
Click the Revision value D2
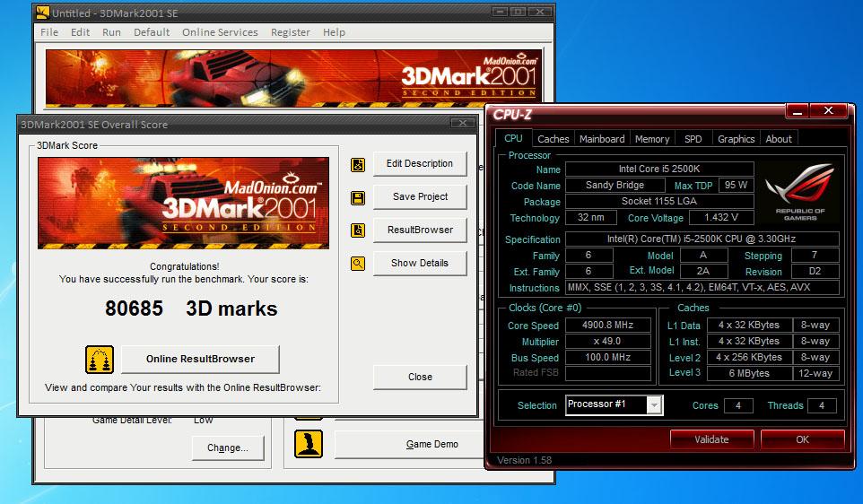pyautogui.click(x=815, y=271)
